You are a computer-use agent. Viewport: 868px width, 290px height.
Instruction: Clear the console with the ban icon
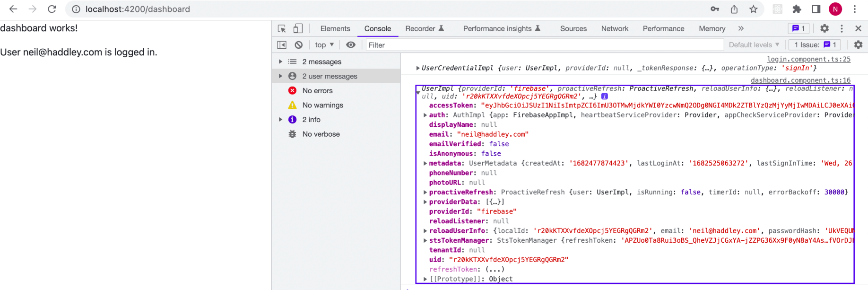(x=299, y=45)
